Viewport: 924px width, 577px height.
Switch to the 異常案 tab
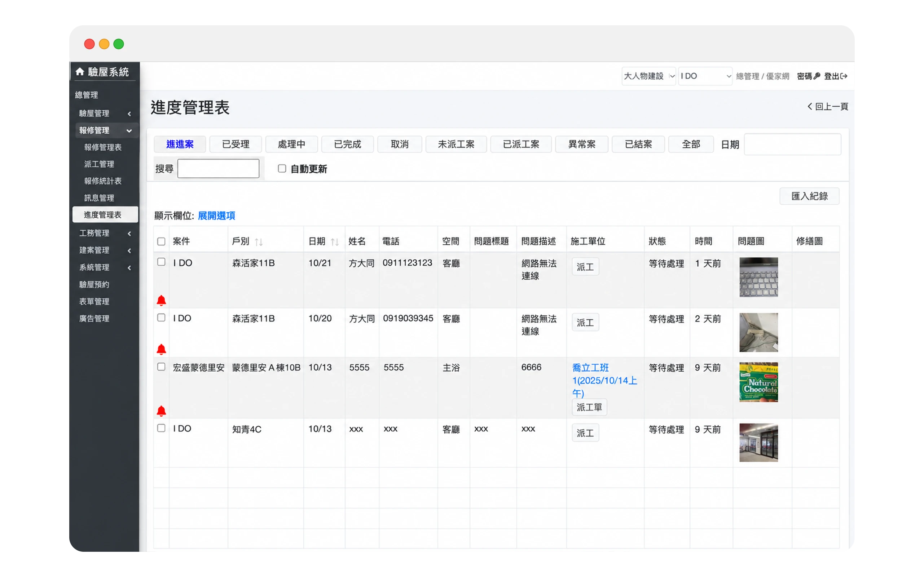pyautogui.click(x=581, y=144)
